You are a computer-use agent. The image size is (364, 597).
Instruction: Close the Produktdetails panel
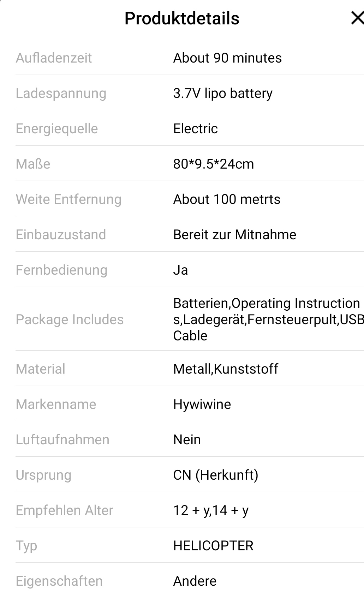coord(357,18)
